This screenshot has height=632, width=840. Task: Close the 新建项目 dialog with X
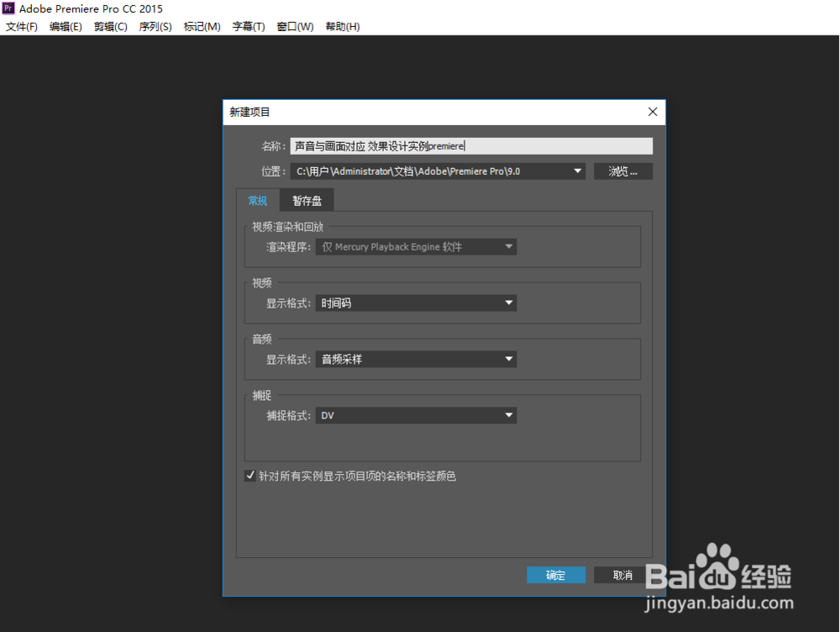pyautogui.click(x=652, y=112)
